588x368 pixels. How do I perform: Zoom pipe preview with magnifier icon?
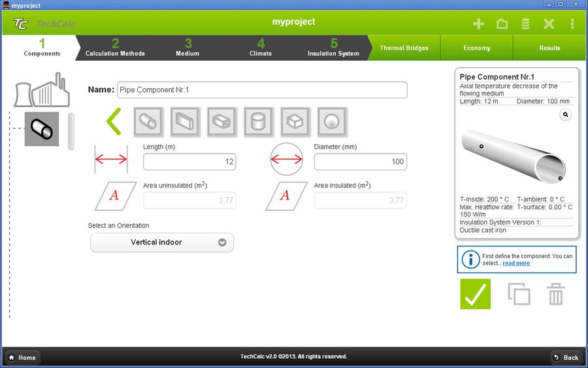click(565, 115)
